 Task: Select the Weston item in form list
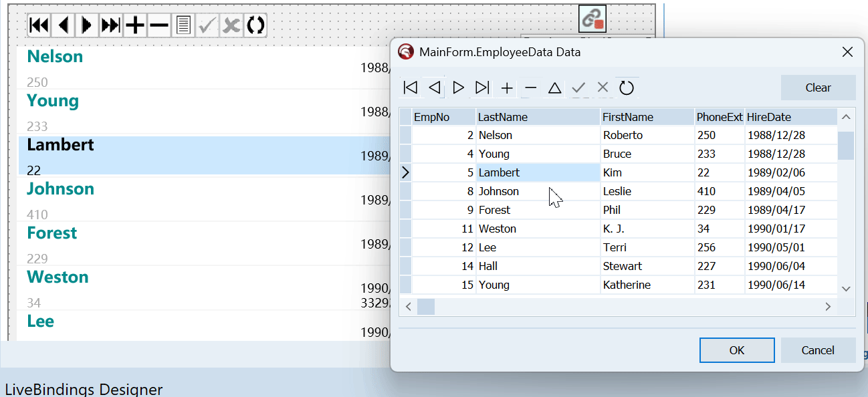(x=204, y=288)
